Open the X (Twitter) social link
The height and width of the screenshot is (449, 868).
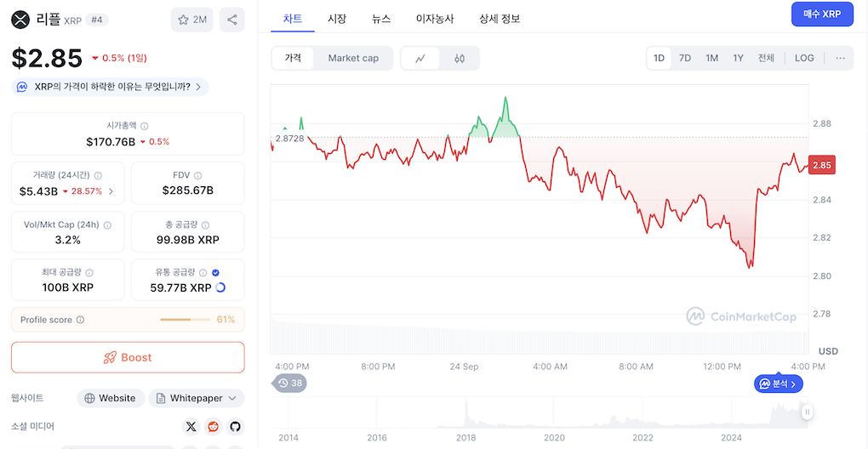click(191, 426)
